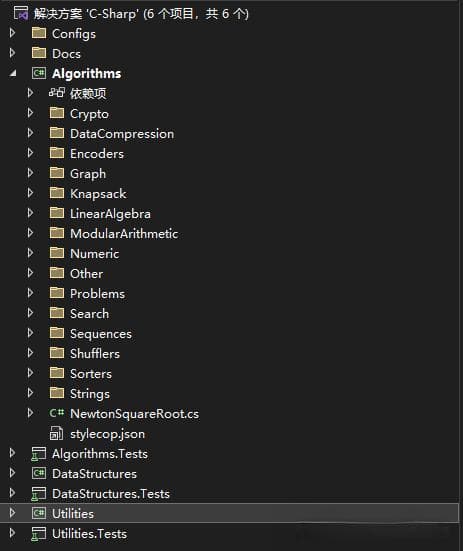
Task: Click the JSON file icon for stylecop.json
Action: [x=57, y=433]
